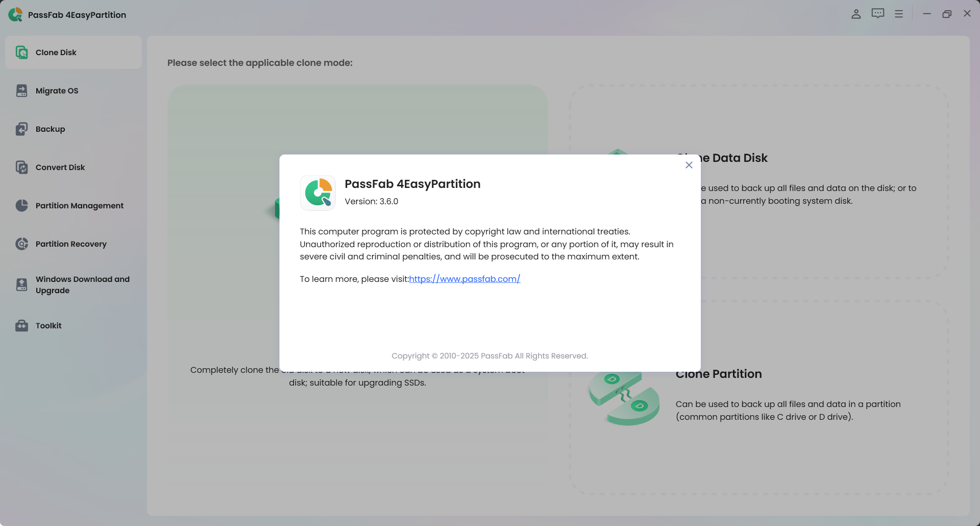Click the Backup sidebar icon

coord(21,129)
